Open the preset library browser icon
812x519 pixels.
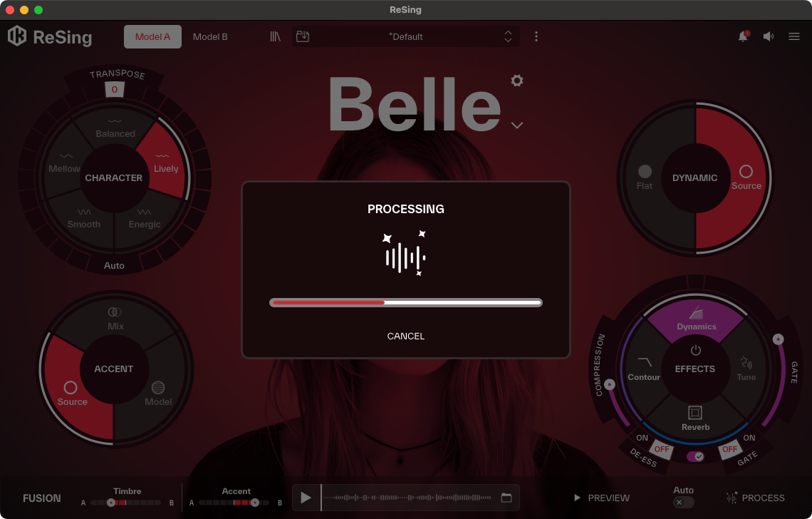coord(276,36)
